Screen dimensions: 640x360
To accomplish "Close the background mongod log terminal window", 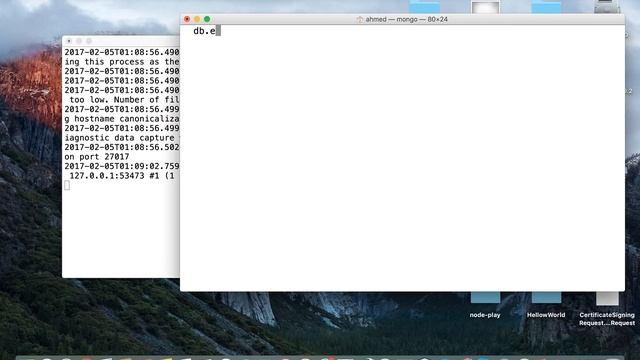I will tap(69, 41).
